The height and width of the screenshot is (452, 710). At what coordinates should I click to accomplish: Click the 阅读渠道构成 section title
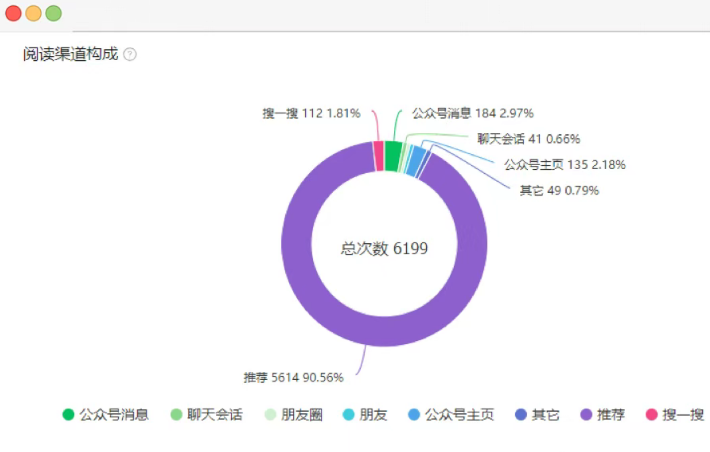(x=71, y=54)
